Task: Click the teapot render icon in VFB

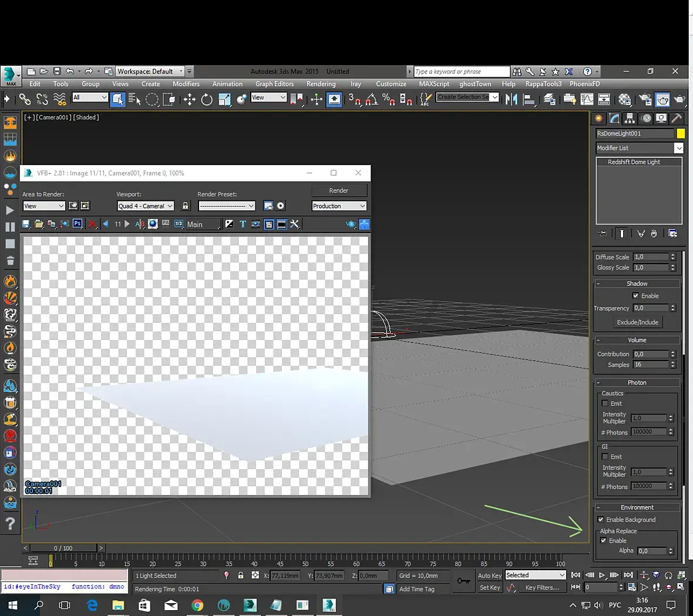Action: click(351, 224)
